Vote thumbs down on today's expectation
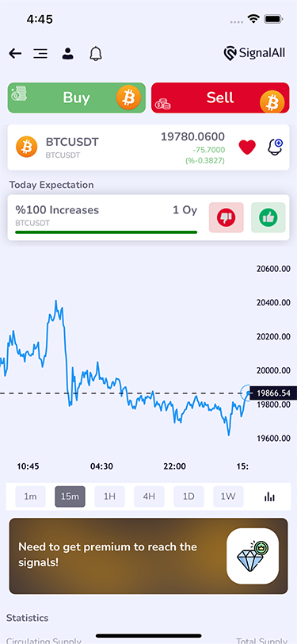Viewport: 297px width, 644px height. (x=226, y=217)
